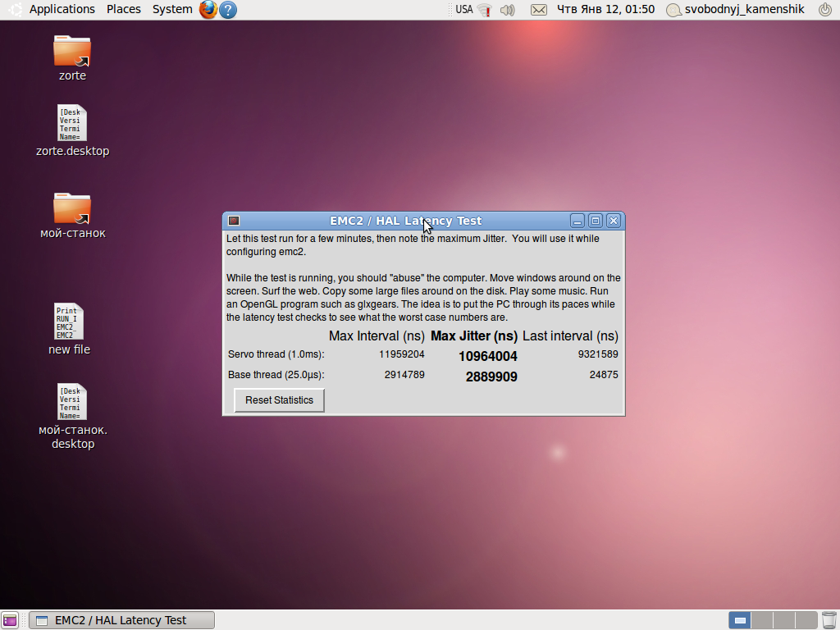Click the power shutdown icon

click(x=825, y=9)
